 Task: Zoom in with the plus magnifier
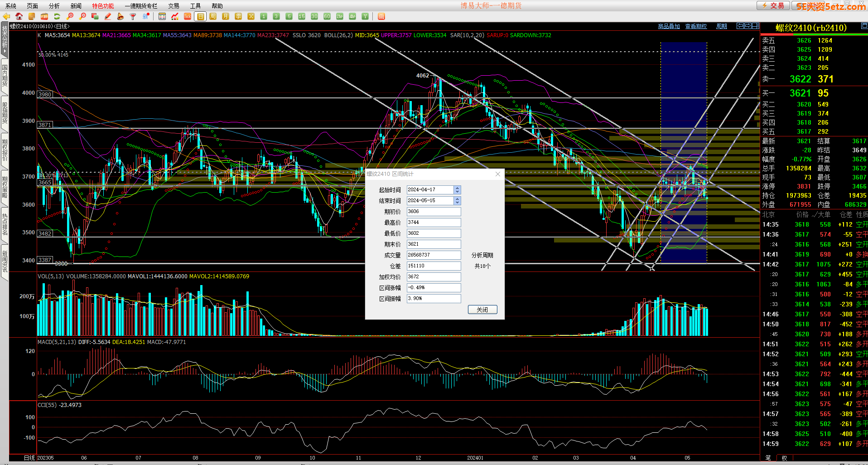pyautogui.click(x=70, y=16)
